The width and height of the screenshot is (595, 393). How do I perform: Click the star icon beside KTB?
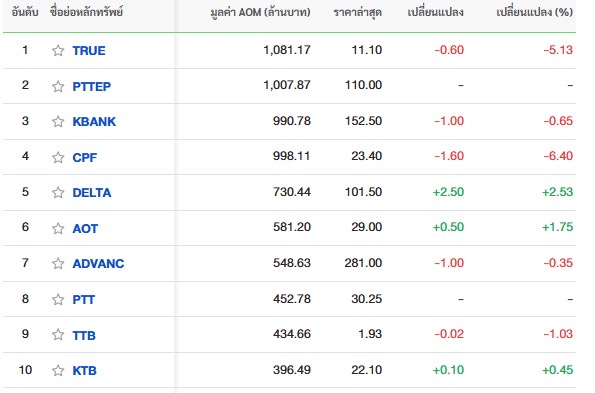(x=58, y=370)
